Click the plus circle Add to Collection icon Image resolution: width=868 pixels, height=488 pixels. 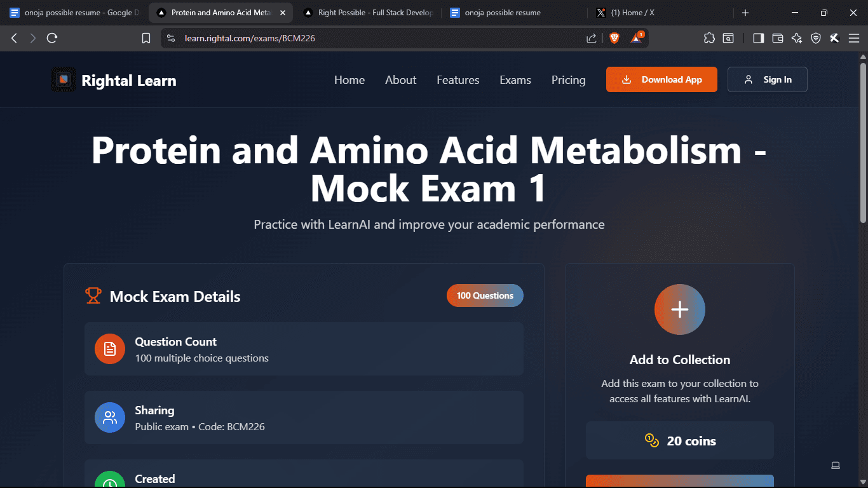click(x=680, y=309)
